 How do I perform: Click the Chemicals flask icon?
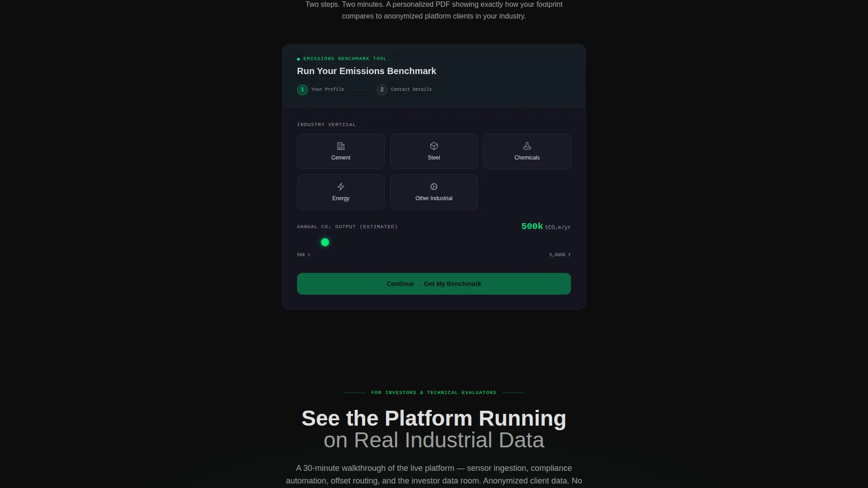[527, 146]
